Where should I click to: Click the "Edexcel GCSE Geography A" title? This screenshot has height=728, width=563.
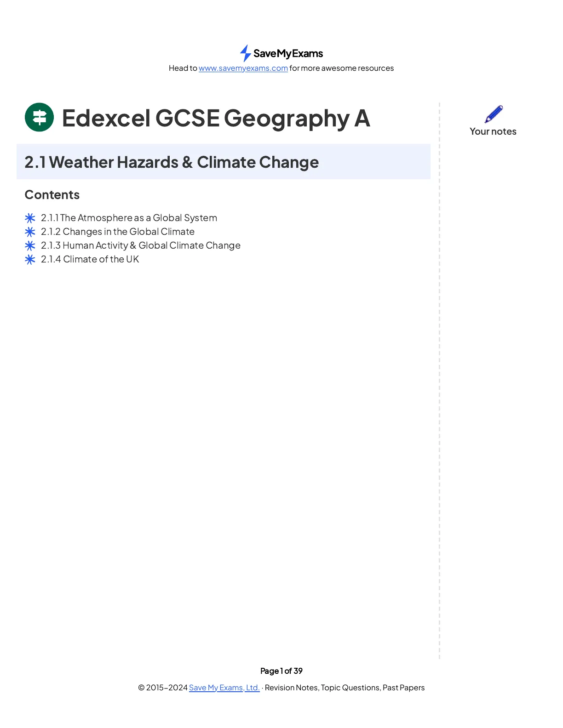216,118
